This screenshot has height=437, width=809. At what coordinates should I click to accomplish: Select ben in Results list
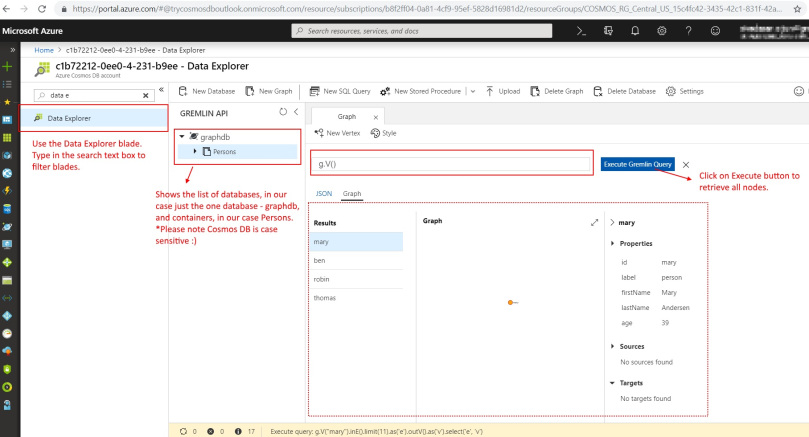tap(358, 261)
